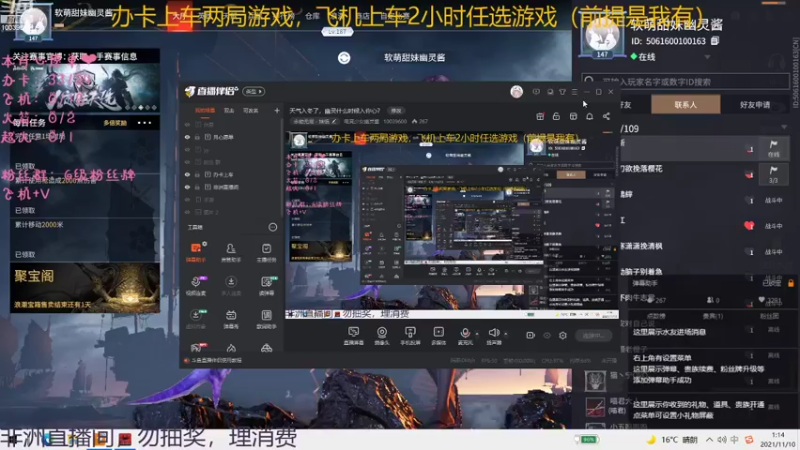Select the third scene tab in the streaming app
The image size is (800, 450).
tap(251, 111)
